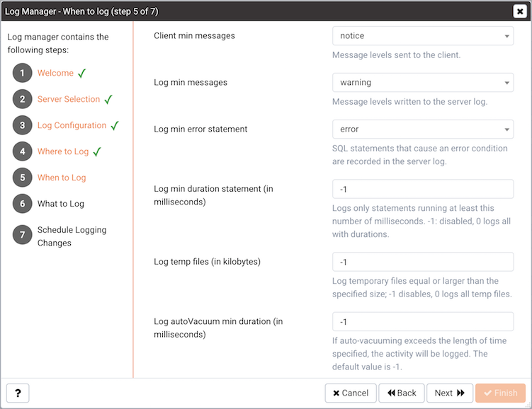Go to the Welcome step
The height and width of the screenshot is (409, 532).
click(x=55, y=73)
